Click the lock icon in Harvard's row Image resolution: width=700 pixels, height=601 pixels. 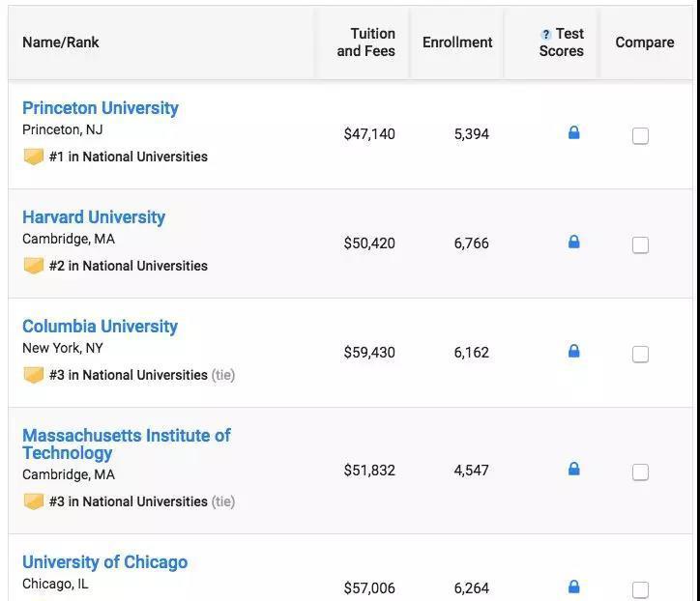573,243
